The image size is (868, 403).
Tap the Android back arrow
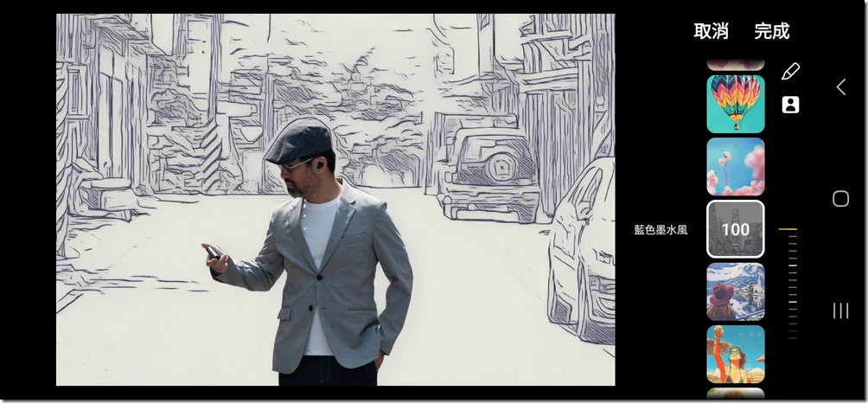(841, 86)
